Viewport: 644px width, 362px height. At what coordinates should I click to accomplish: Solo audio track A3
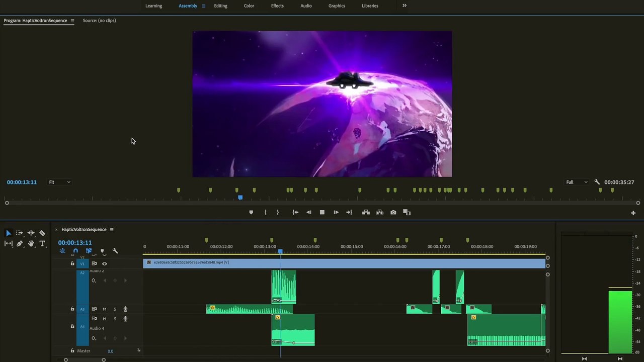tap(115, 309)
